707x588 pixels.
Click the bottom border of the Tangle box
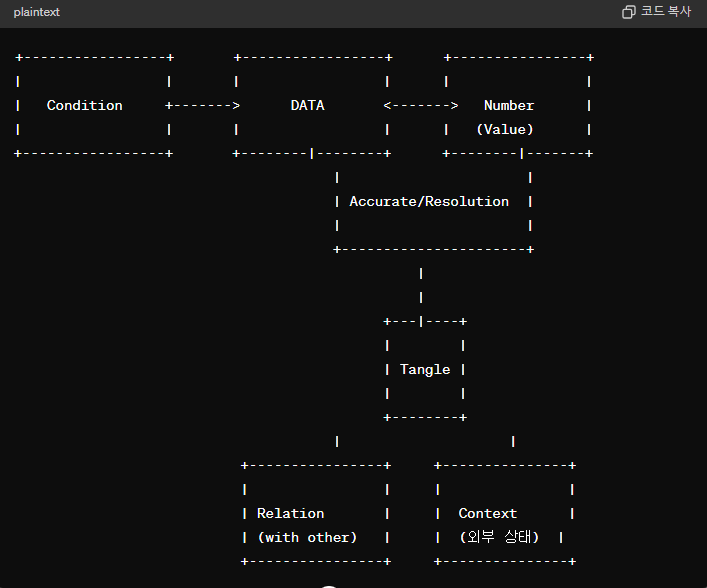tap(425, 417)
